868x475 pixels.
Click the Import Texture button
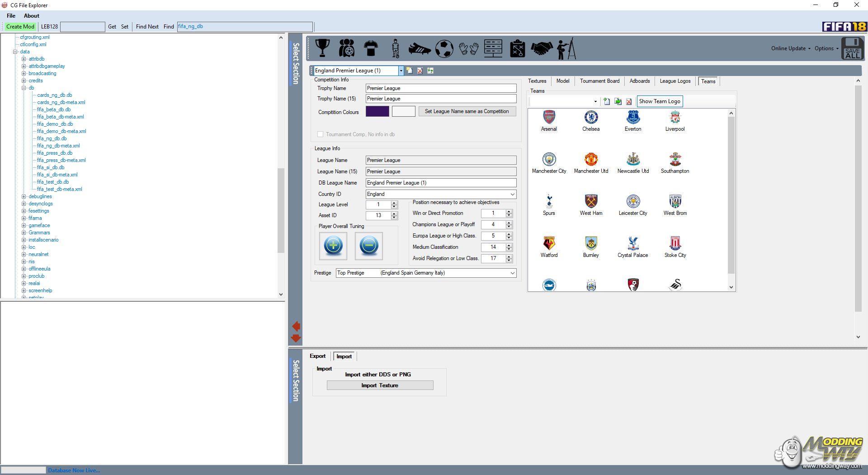[x=380, y=385]
